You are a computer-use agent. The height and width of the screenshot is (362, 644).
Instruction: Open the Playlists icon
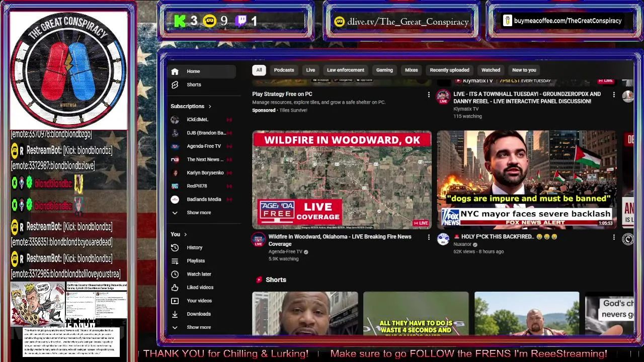(x=175, y=261)
